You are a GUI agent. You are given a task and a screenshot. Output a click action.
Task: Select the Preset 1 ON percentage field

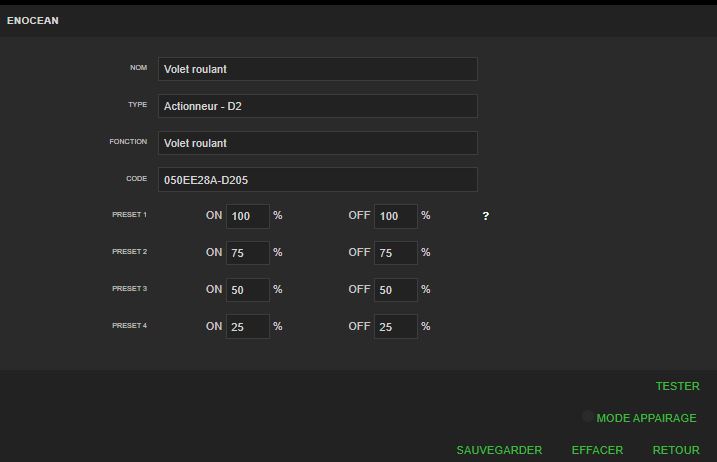[247, 216]
